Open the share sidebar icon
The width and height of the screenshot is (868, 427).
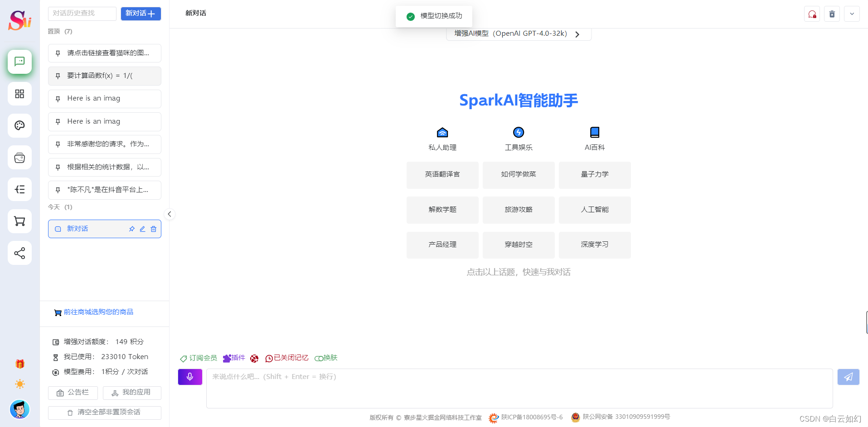click(x=19, y=253)
